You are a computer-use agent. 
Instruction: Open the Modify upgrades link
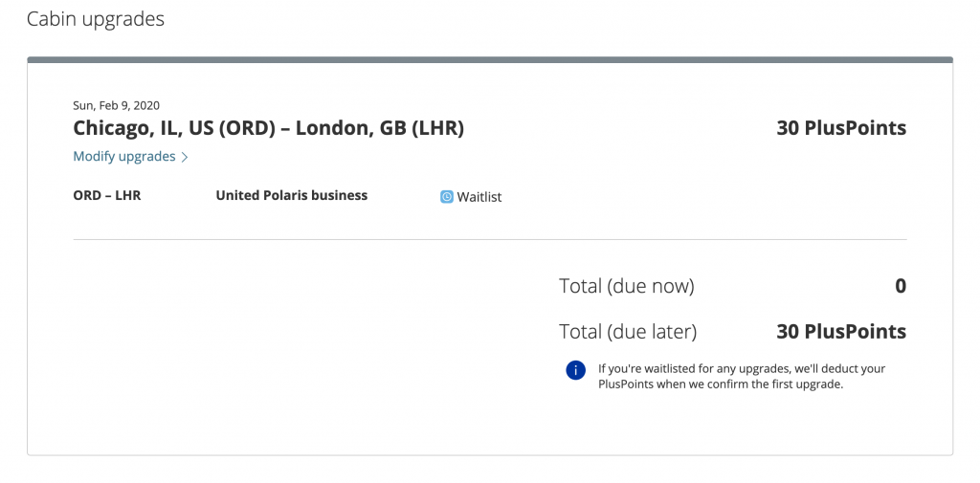[x=124, y=156]
